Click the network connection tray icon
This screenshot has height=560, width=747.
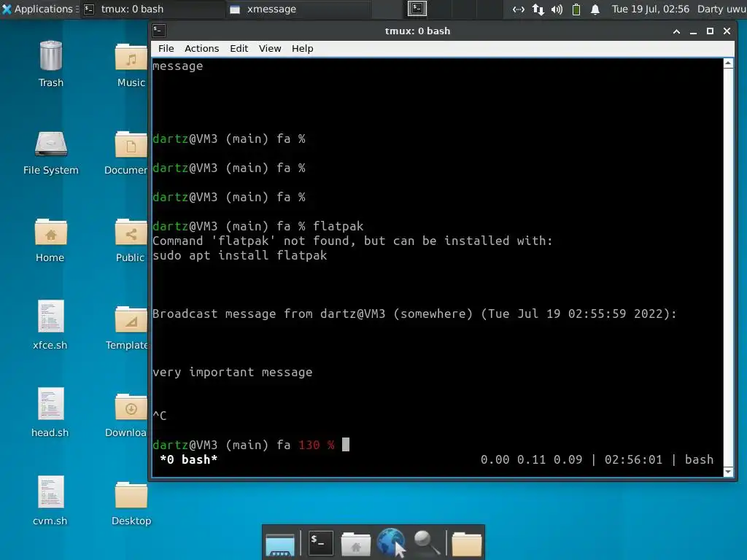(519, 9)
